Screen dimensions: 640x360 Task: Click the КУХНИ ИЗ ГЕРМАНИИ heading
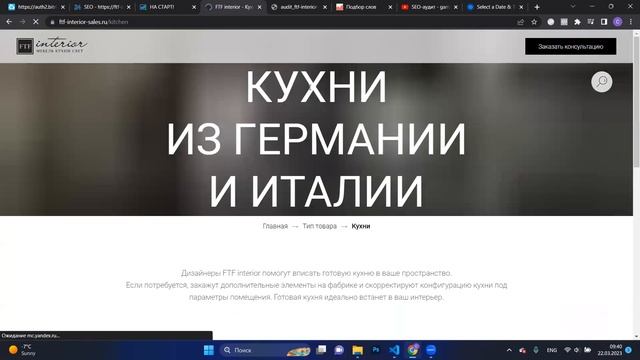tap(316, 139)
